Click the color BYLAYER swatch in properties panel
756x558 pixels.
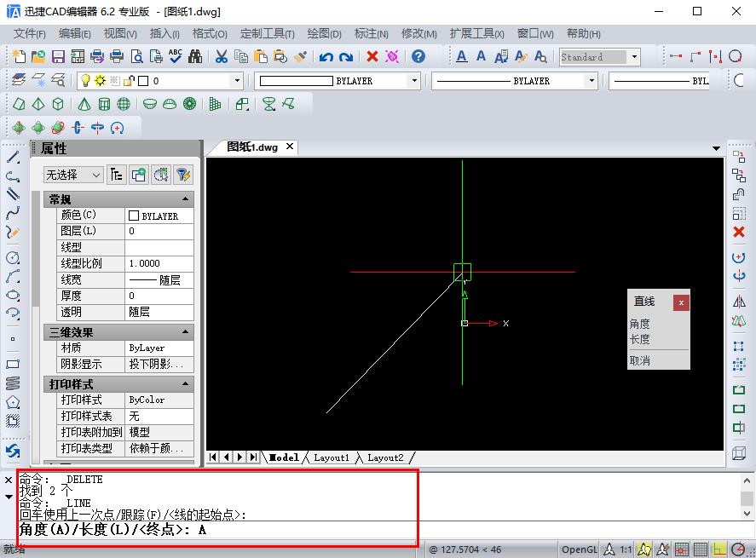click(134, 216)
